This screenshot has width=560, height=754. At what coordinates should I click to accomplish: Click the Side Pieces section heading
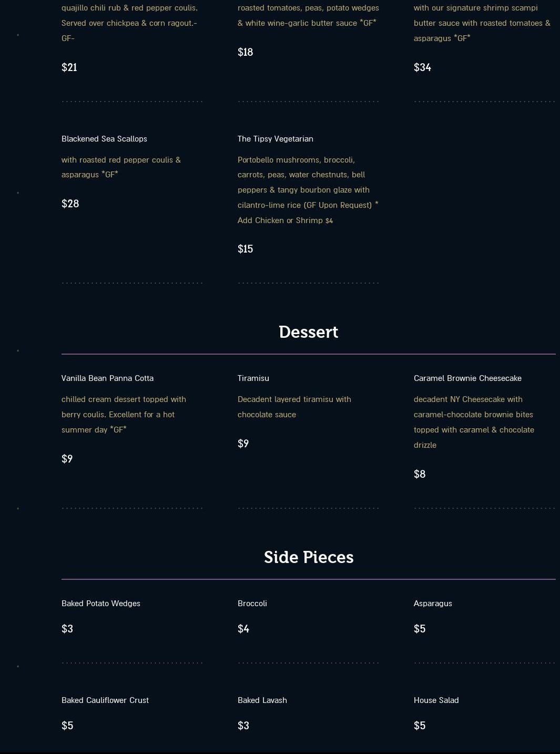[308, 557]
